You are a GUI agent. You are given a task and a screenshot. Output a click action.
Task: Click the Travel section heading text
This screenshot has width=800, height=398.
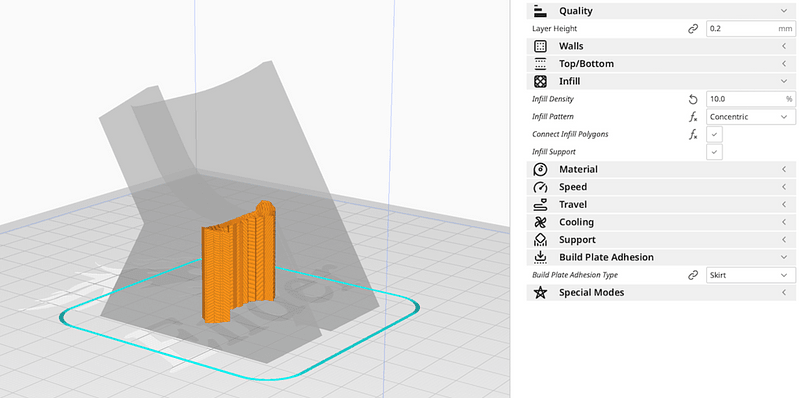tap(573, 205)
